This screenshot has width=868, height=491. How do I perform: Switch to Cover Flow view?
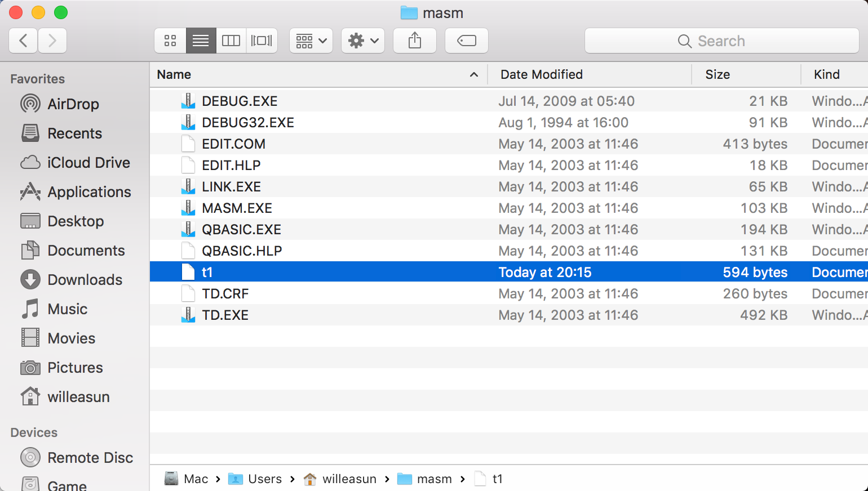[262, 41]
